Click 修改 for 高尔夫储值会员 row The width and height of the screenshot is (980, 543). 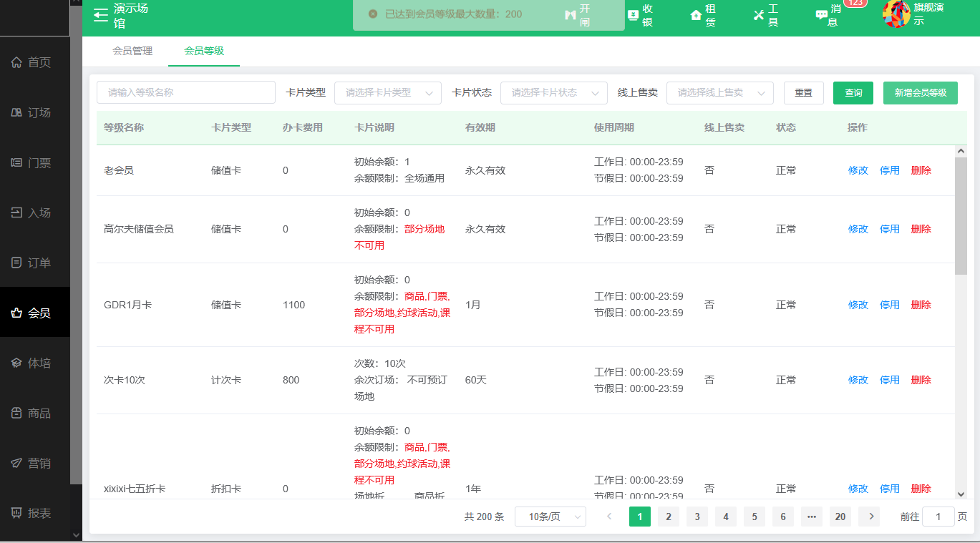tap(858, 229)
